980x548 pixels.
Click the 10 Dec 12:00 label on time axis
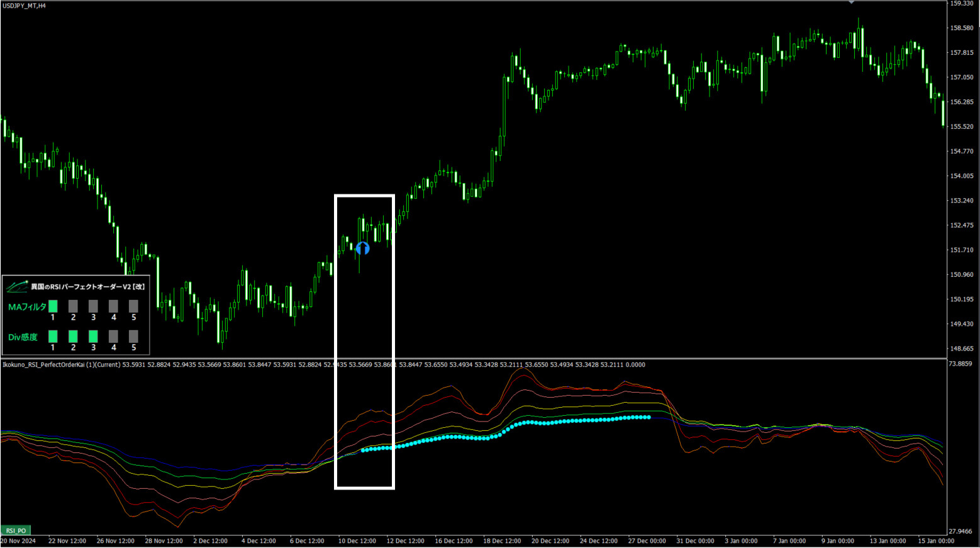tap(357, 541)
